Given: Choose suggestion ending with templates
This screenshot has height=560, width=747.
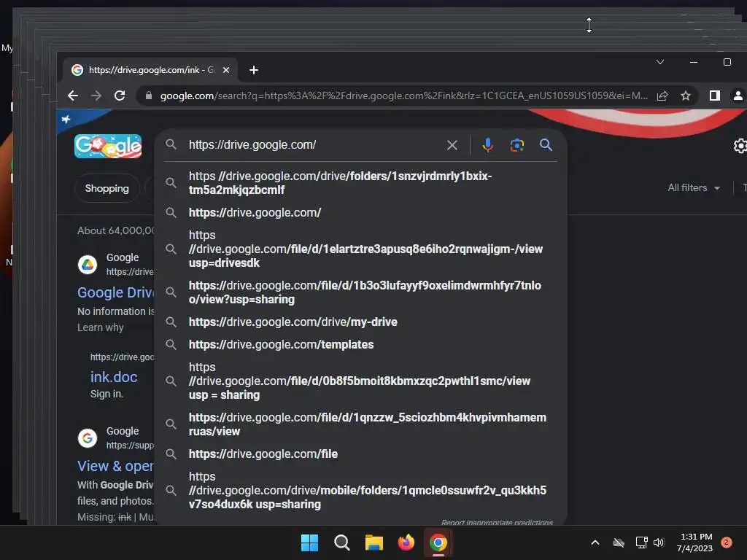Looking at the screenshot, I should (x=360, y=344).
